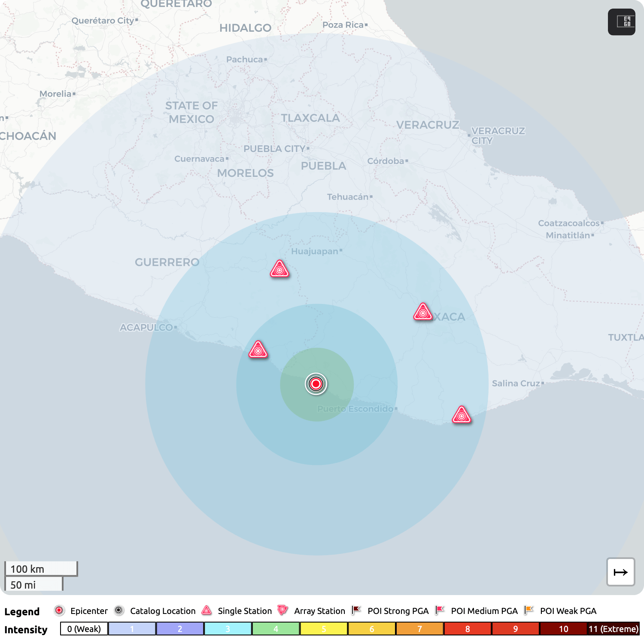The height and width of the screenshot is (644, 644).
Task: Click the Epicenter legend icon
Action: (59, 611)
